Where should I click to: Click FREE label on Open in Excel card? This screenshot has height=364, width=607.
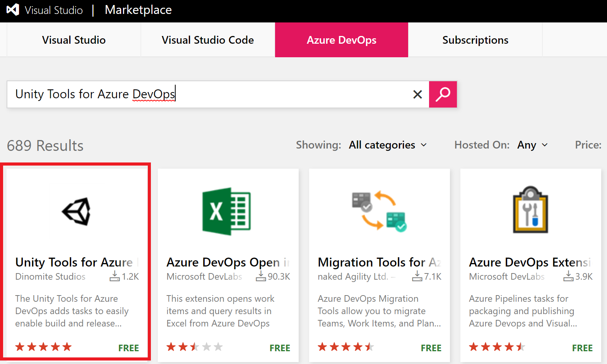tap(280, 348)
